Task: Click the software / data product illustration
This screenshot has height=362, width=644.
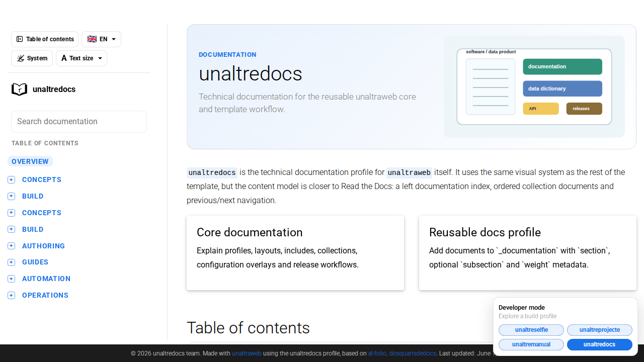Action: 534,86
